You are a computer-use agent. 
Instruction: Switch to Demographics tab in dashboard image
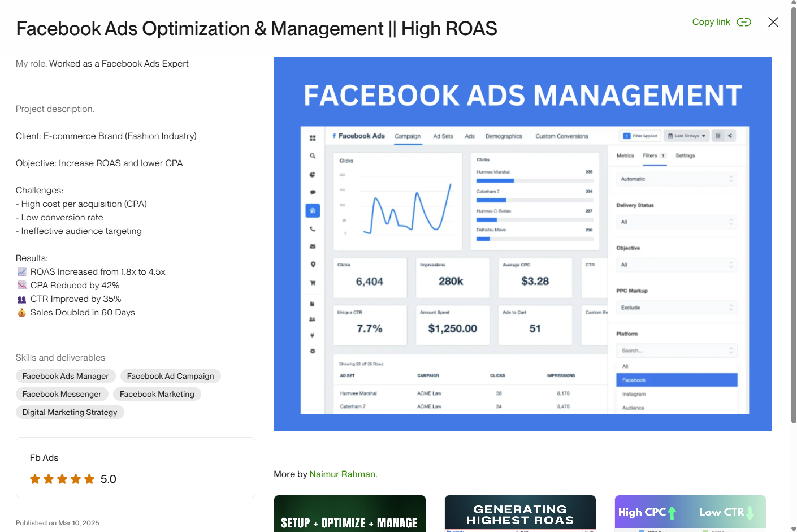pyautogui.click(x=504, y=136)
